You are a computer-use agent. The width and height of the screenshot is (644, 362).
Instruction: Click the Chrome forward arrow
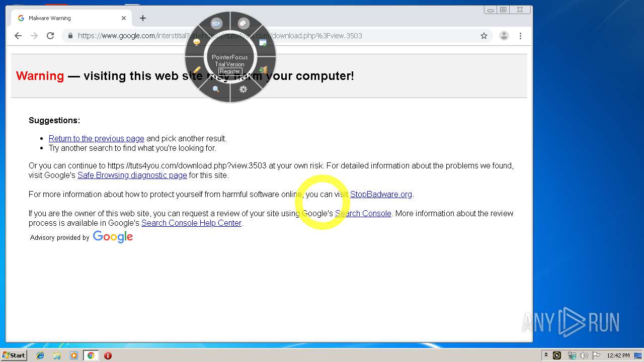pos(34,36)
